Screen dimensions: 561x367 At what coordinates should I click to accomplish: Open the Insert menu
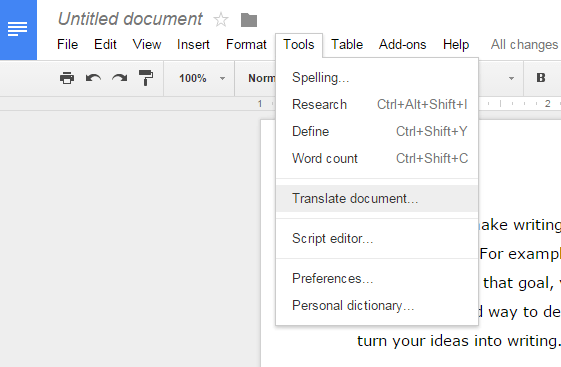(193, 45)
